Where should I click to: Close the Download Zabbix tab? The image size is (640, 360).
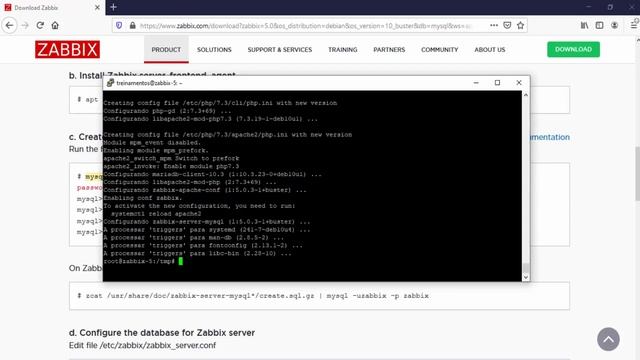click(x=97, y=7)
